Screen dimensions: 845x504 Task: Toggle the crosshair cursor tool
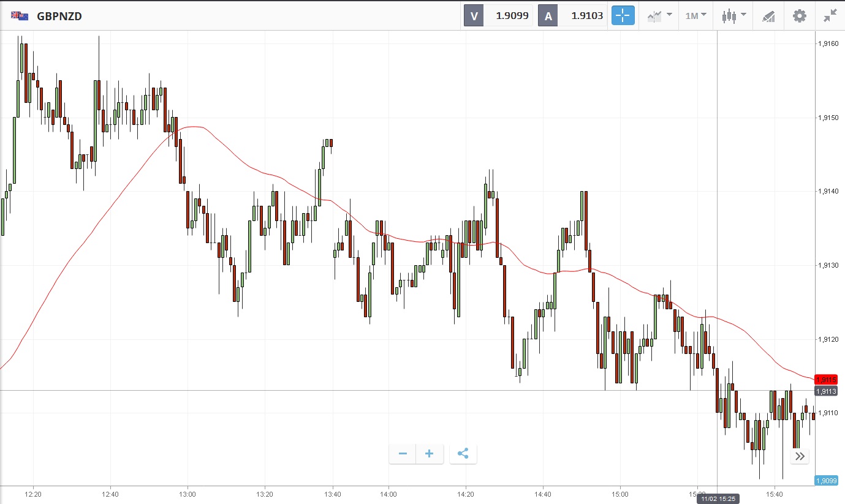(623, 16)
